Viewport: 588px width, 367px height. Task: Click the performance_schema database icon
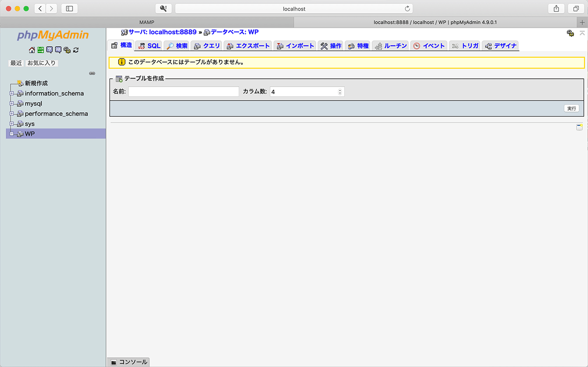(x=20, y=114)
